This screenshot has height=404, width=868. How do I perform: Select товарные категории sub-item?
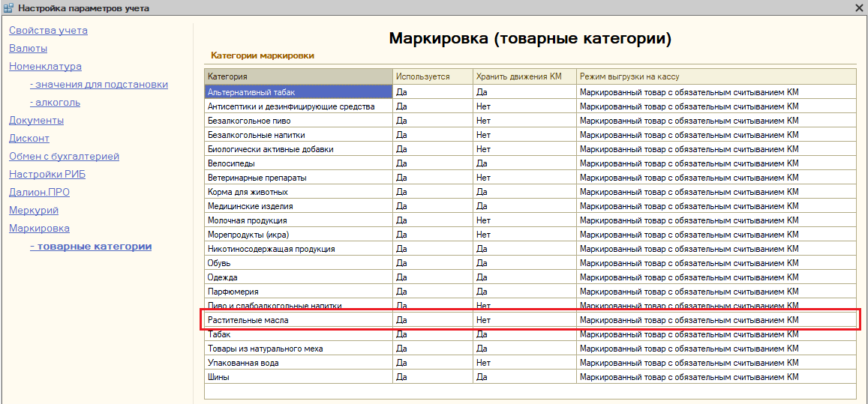pos(91,247)
